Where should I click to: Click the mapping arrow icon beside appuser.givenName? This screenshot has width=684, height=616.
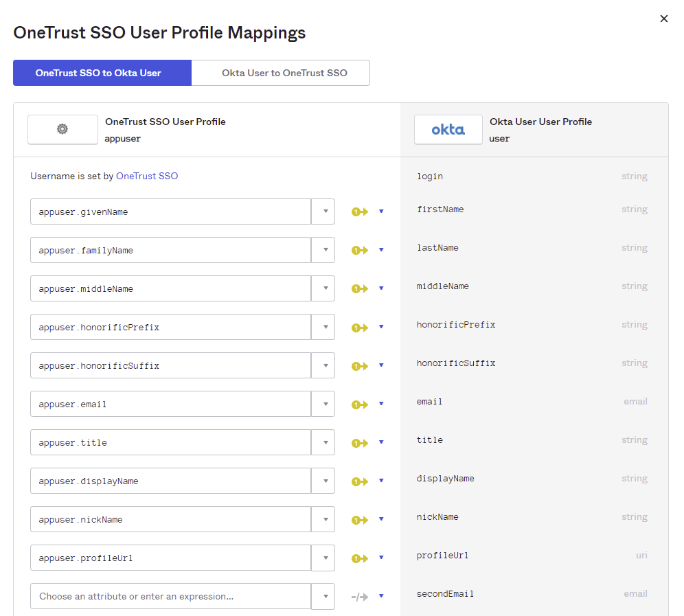(359, 212)
